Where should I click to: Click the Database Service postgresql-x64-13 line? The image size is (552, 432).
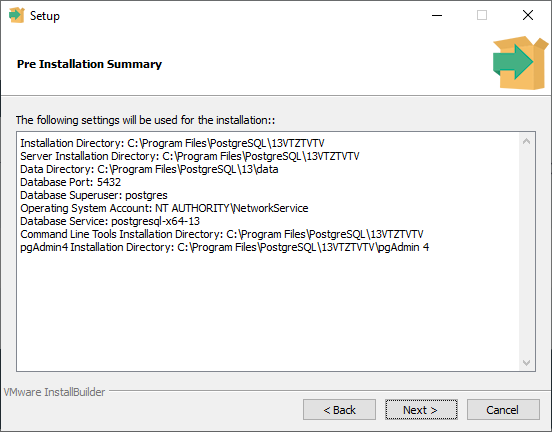tap(110, 221)
